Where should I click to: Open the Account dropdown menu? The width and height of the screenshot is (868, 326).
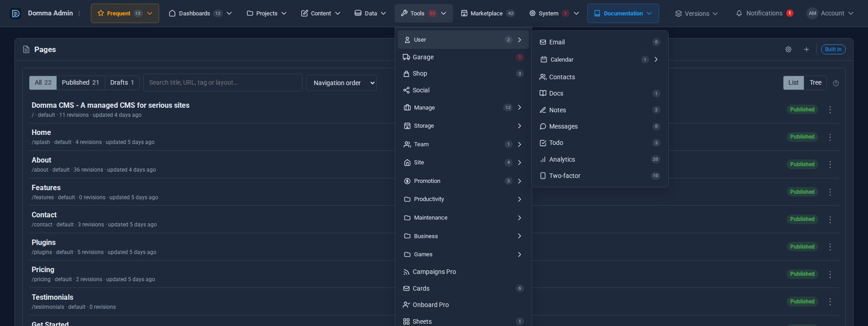830,14
